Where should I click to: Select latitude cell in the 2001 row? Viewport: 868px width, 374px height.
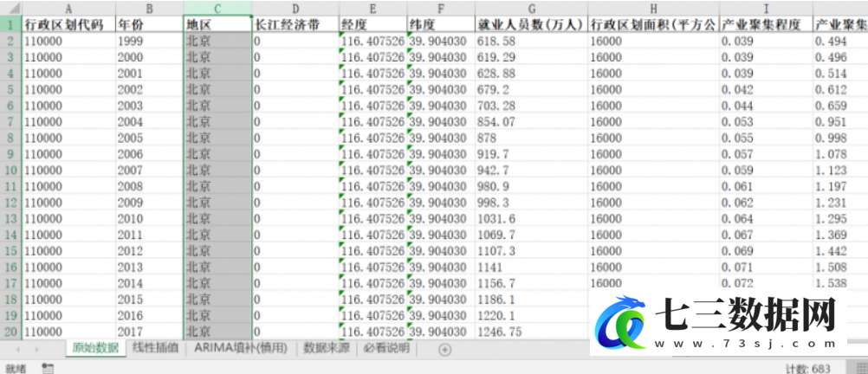441,73
